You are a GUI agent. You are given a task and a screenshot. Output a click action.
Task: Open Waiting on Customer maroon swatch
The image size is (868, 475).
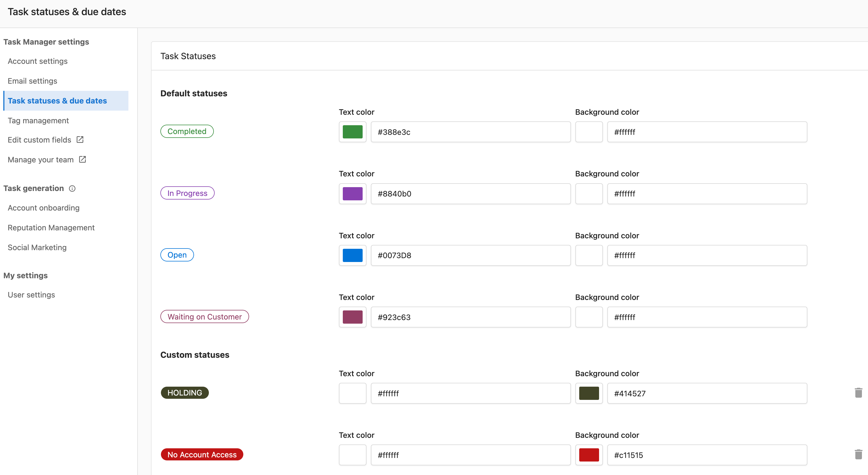(x=352, y=317)
